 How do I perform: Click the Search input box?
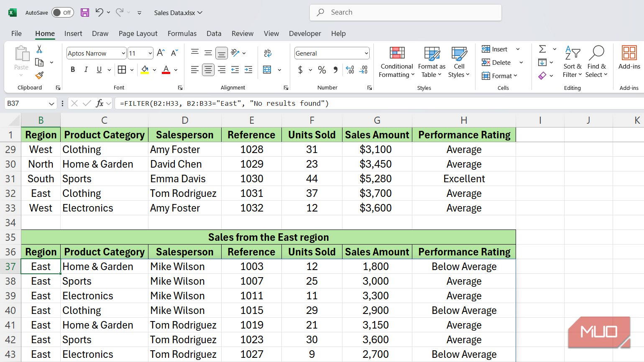pos(406,13)
